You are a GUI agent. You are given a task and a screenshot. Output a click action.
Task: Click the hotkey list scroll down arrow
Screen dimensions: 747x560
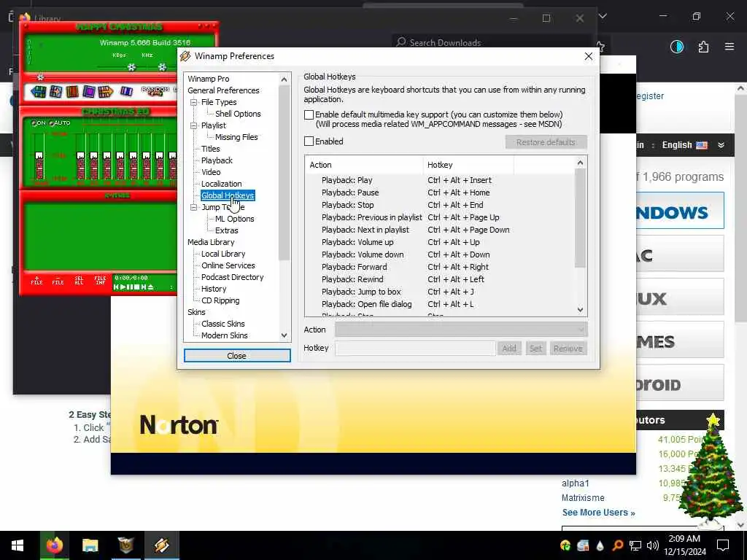coord(580,309)
